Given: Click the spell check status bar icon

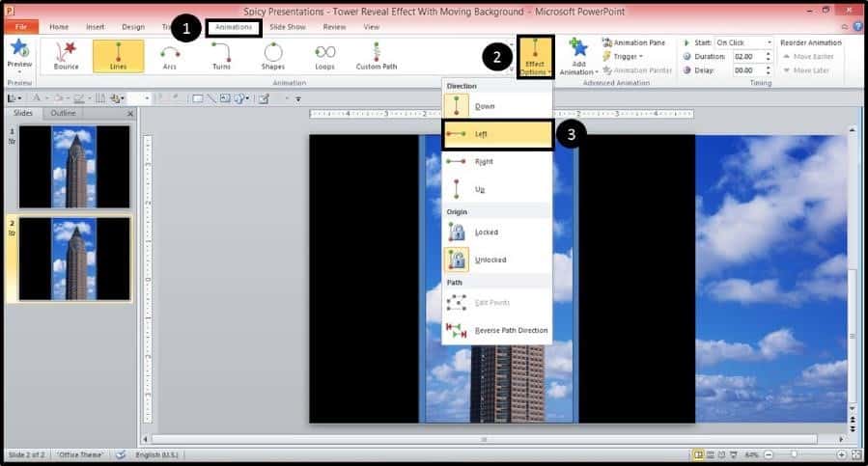Looking at the screenshot, I should pyautogui.click(x=120, y=455).
